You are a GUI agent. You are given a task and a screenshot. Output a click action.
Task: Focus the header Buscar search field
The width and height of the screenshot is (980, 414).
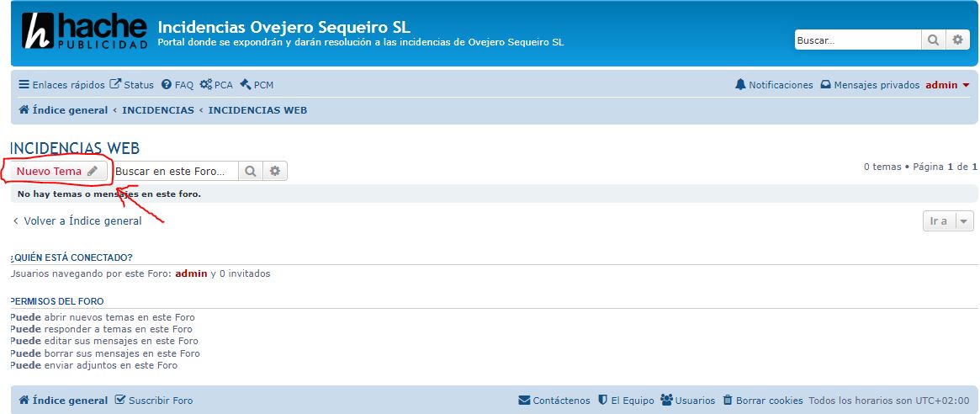(857, 40)
